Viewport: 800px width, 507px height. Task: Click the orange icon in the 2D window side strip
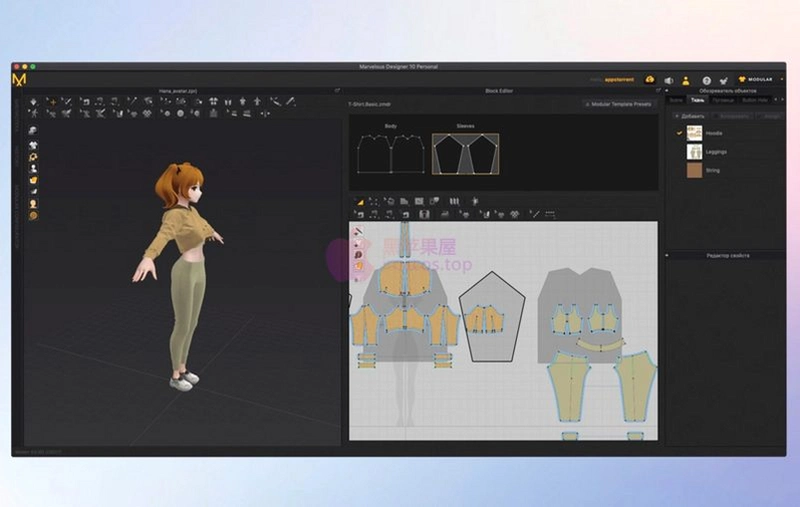click(358, 266)
